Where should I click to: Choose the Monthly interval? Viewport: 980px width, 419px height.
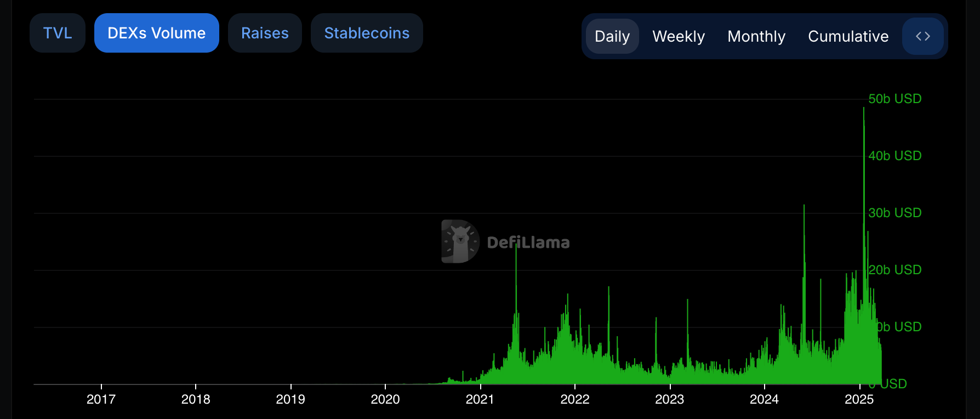[x=756, y=36]
